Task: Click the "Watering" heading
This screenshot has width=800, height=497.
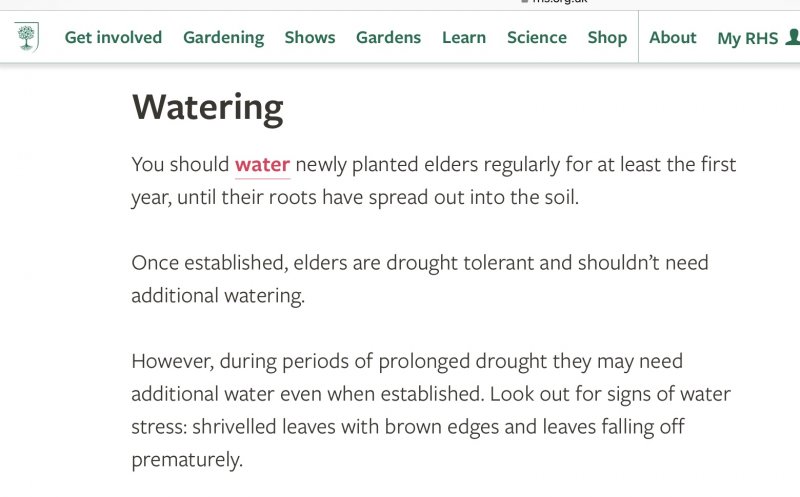Action: click(x=208, y=106)
